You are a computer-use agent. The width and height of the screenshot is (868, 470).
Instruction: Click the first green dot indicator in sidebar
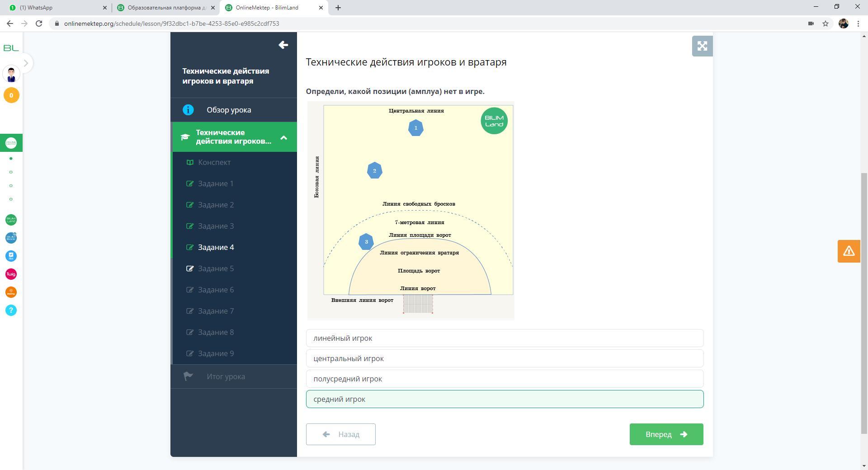pyautogui.click(x=11, y=159)
